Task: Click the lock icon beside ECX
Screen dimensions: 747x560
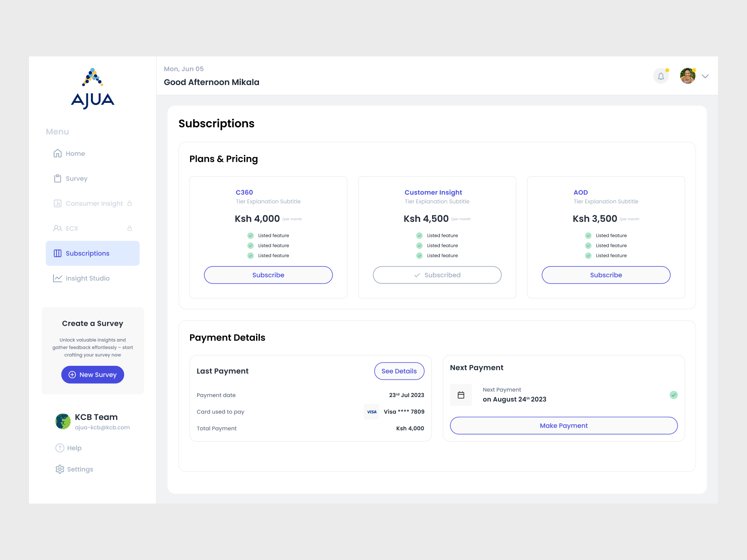Action: (129, 228)
